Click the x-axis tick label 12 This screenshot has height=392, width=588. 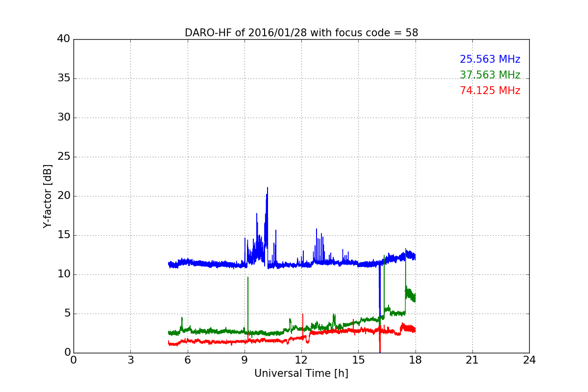point(301,360)
